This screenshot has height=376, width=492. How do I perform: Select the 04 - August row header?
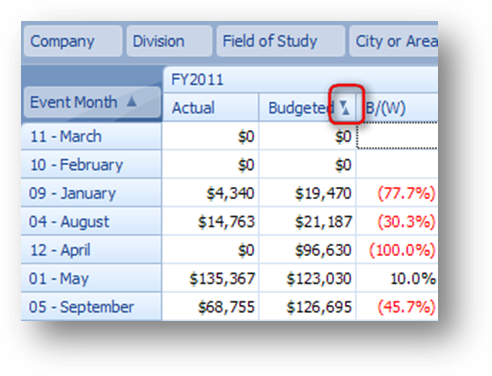91,221
